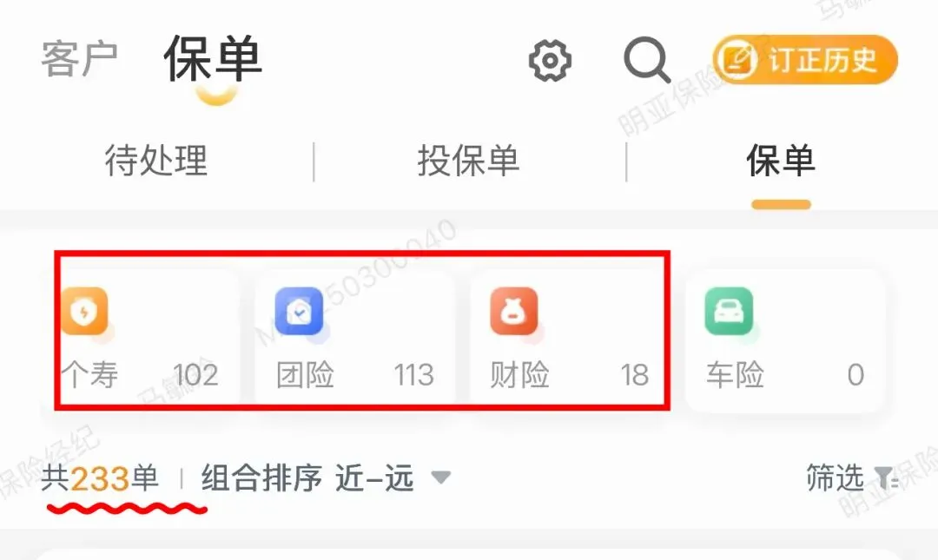
Task: Expand the 组合排序 近-远 sort dropdown
Action: 326,478
